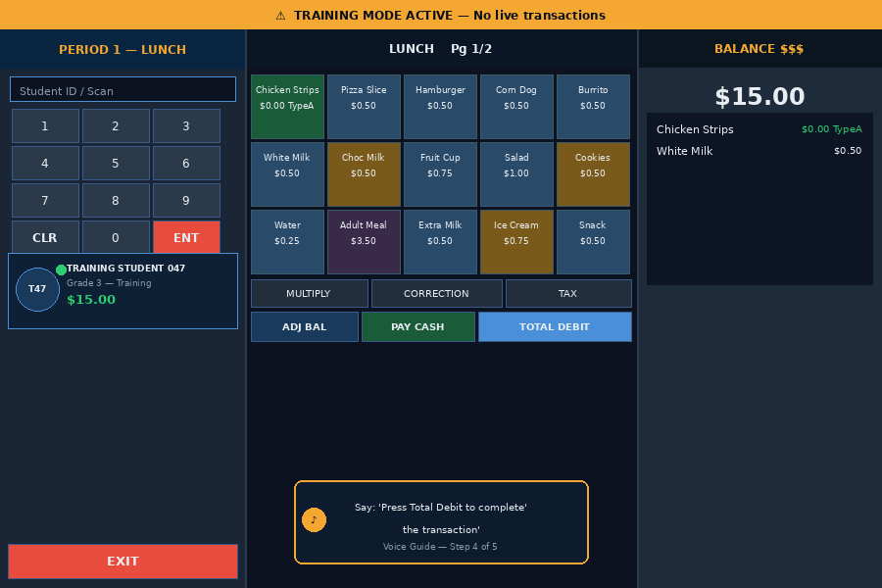Add a Fruit Cup item

coord(440,174)
